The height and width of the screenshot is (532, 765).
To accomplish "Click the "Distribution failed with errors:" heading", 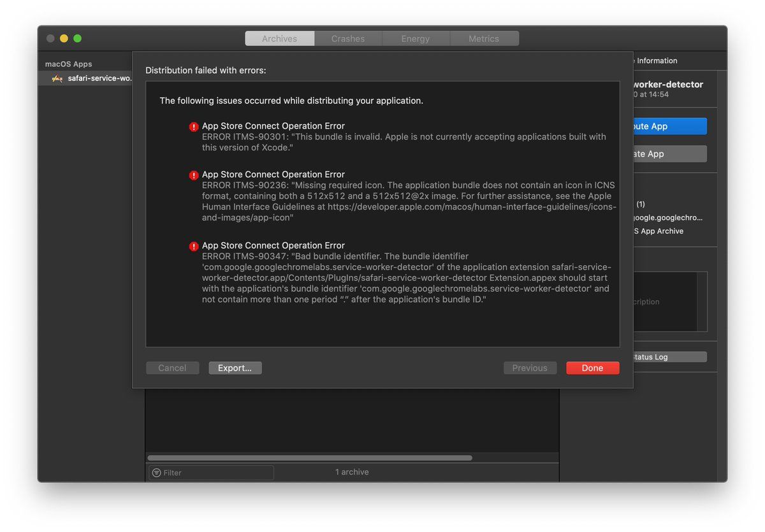I will (206, 71).
